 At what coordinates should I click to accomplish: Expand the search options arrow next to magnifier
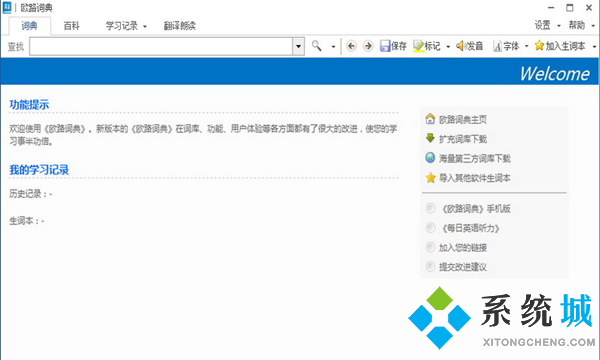[333, 47]
